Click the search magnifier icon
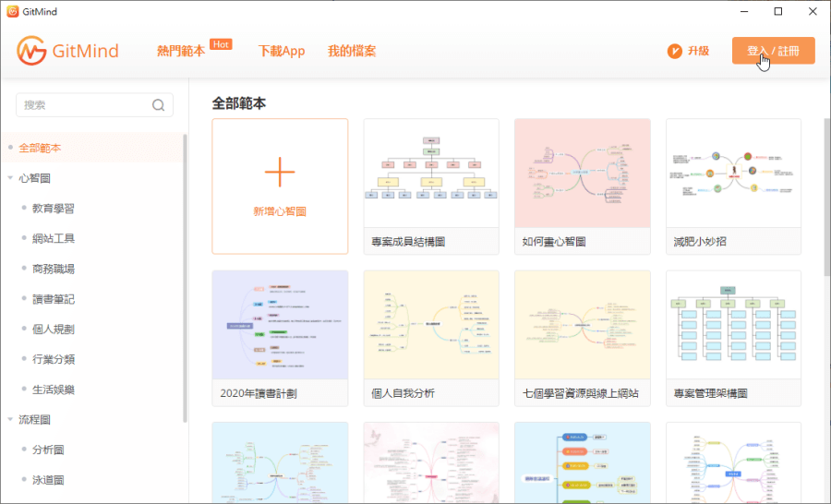831x504 pixels. 158,105
